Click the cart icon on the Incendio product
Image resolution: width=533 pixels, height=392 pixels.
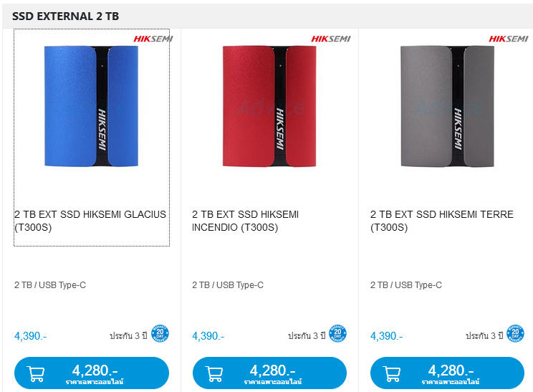tap(214, 373)
